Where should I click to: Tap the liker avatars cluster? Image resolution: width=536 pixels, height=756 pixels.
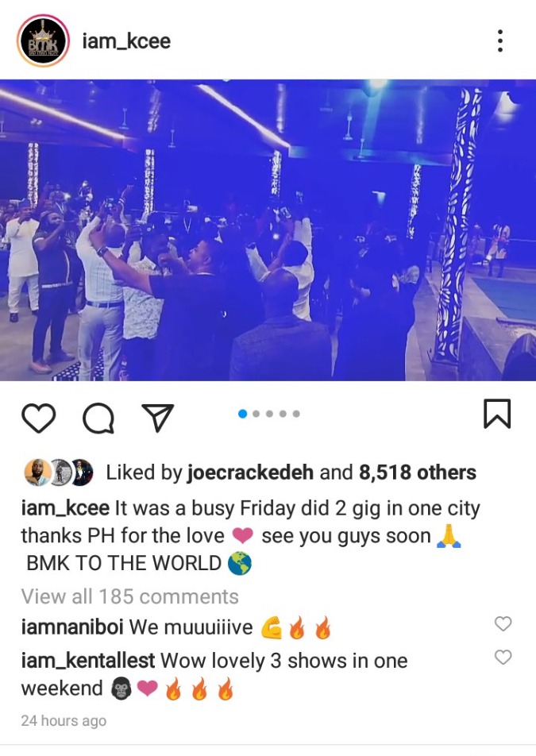(59, 472)
